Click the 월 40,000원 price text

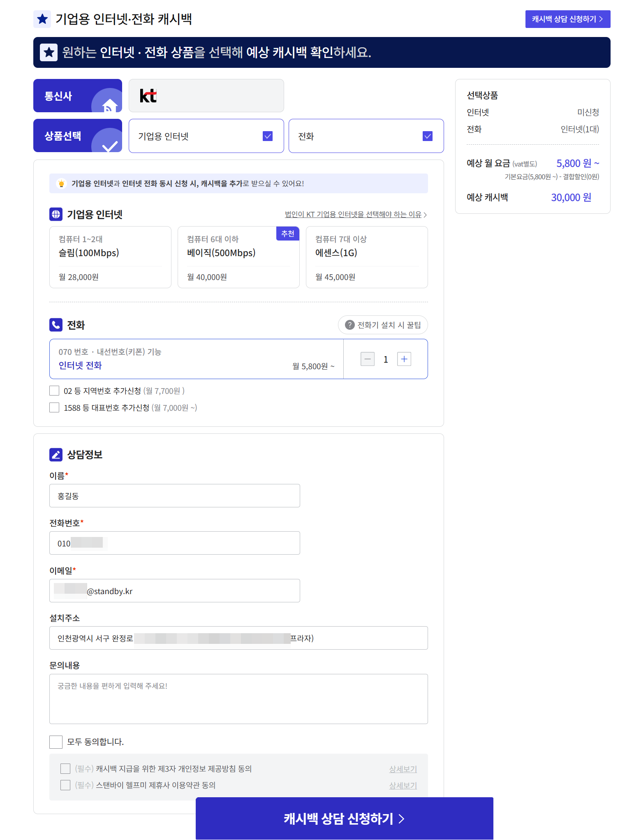[207, 277]
